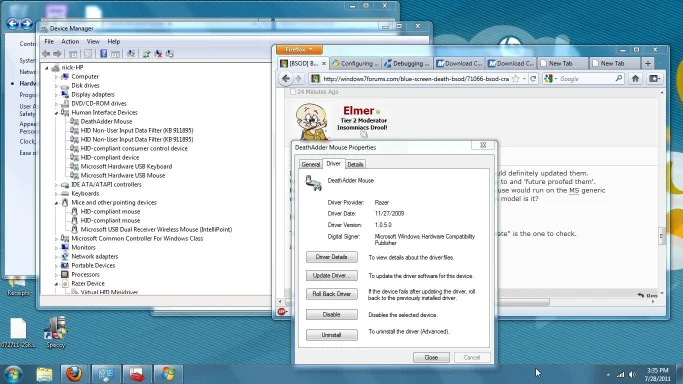Expand Disk drives node

57,86
